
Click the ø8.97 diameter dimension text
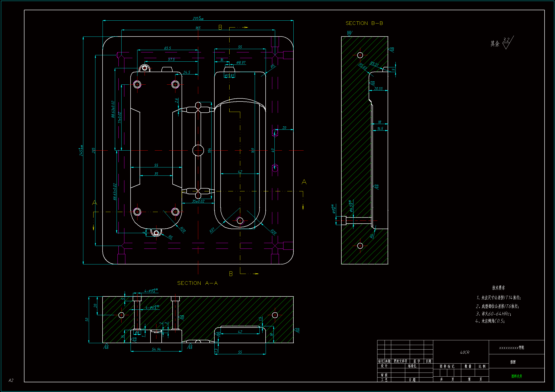pyautogui.click(x=241, y=63)
